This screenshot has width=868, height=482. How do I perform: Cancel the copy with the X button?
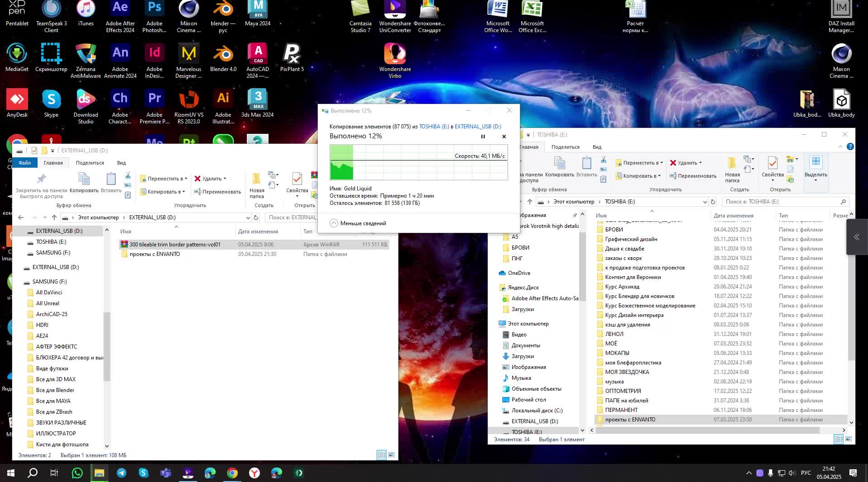[504, 137]
